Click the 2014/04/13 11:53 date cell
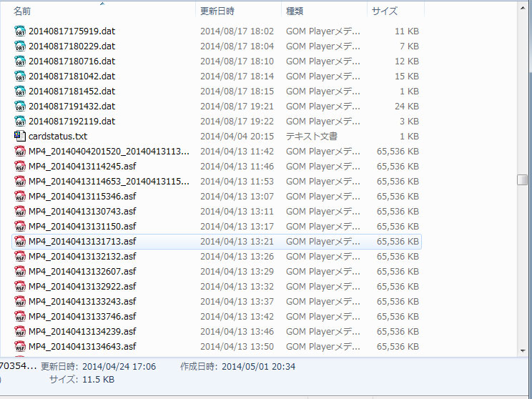The image size is (532, 399). point(237,181)
